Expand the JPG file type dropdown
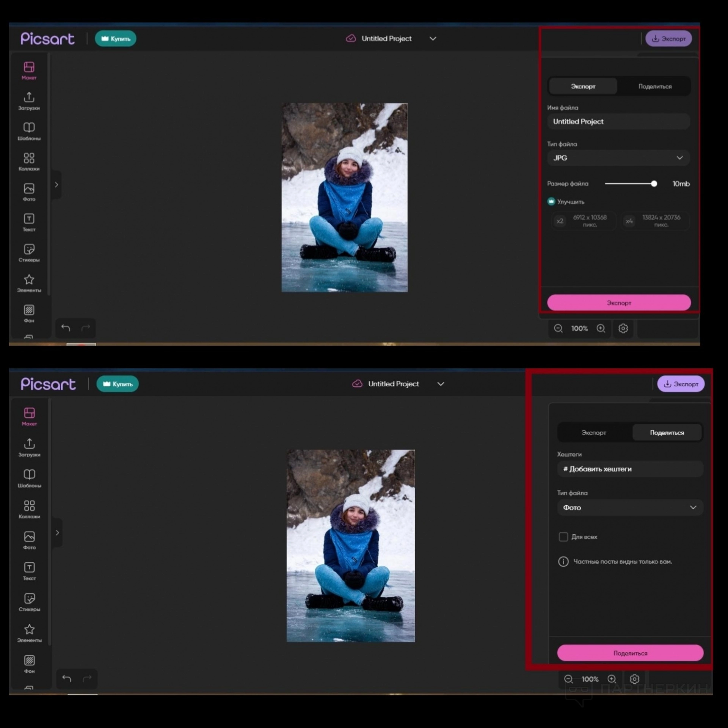This screenshot has width=728, height=728. tap(618, 158)
